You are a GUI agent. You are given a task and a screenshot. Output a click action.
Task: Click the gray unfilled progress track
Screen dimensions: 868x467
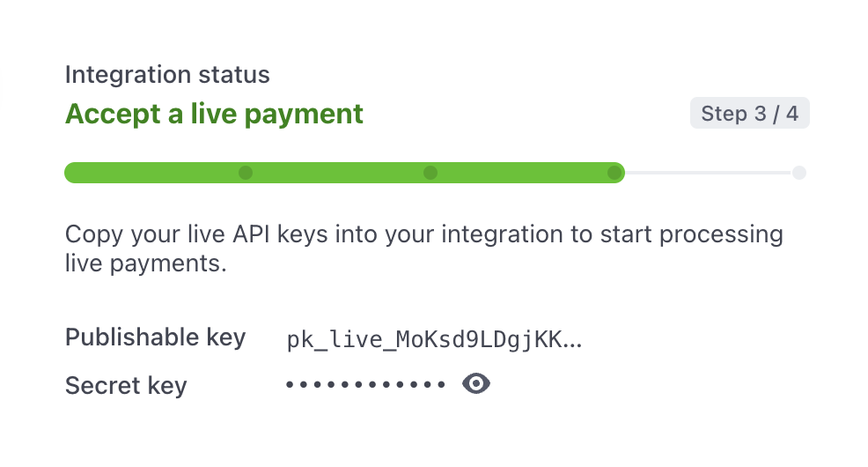click(709, 173)
